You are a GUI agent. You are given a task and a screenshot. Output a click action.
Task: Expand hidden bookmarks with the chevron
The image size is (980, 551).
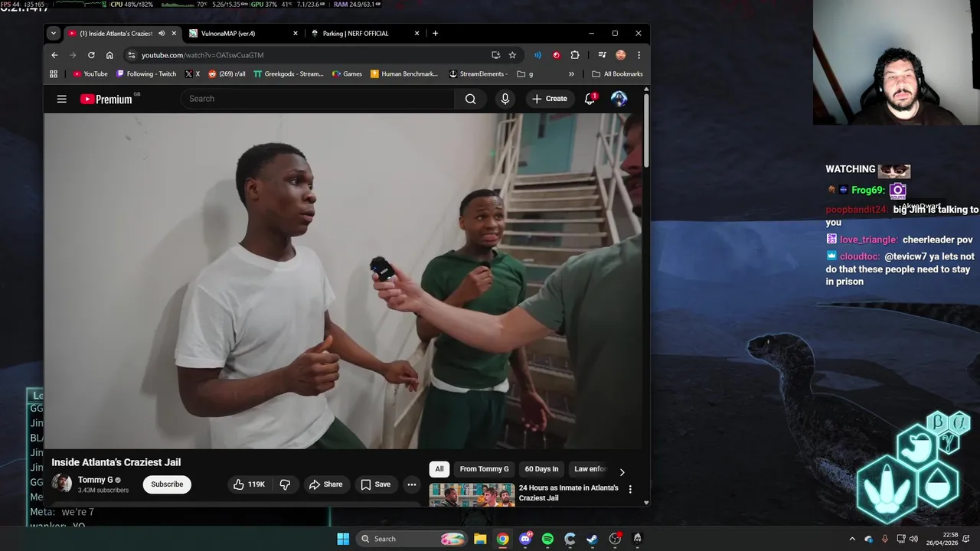pyautogui.click(x=571, y=74)
